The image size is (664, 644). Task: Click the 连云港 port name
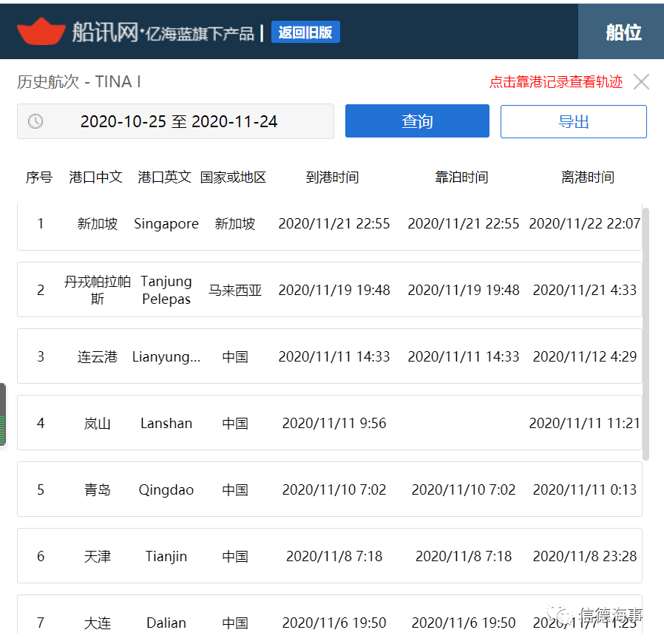pos(98,356)
